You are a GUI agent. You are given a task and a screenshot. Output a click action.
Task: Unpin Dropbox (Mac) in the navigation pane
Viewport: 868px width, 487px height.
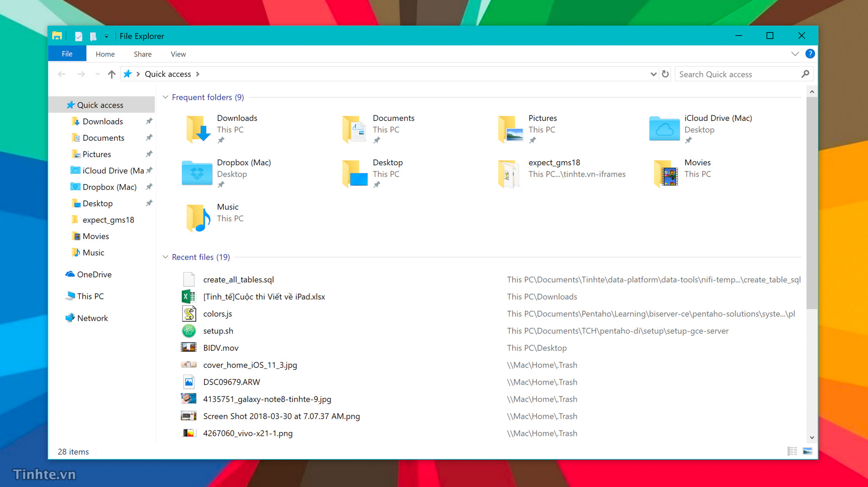[149, 187]
